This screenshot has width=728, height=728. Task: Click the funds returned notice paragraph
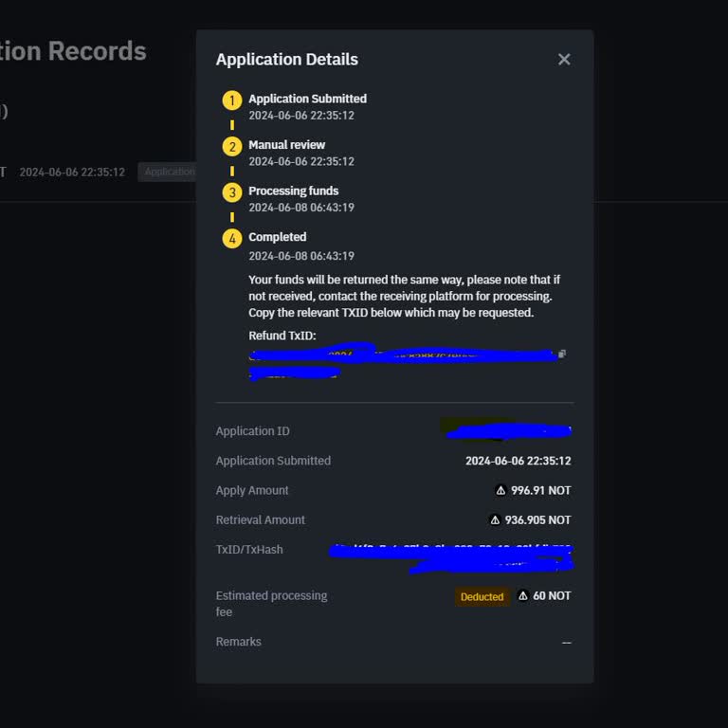pyautogui.click(x=405, y=296)
